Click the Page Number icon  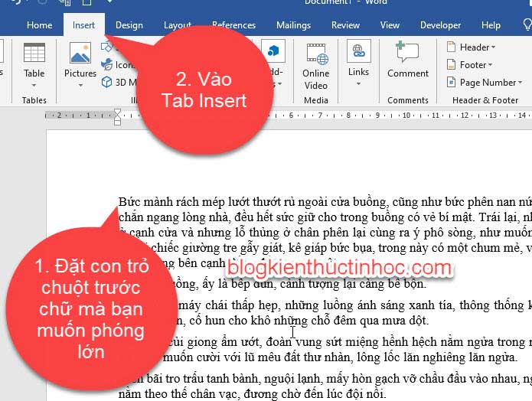tap(451, 82)
